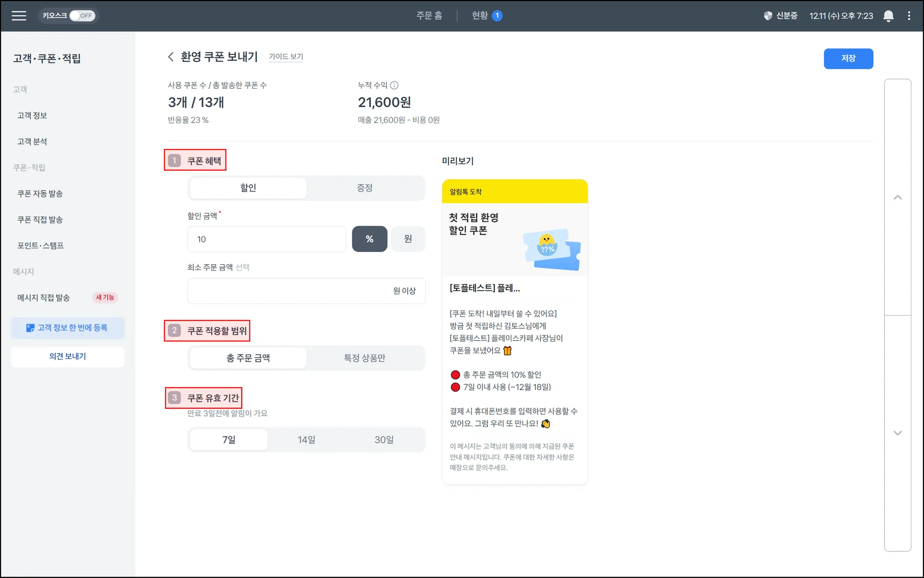Screen dimensions: 924x578
Task: Select the % discount unit toggle
Action: pyautogui.click(x=369, y=239)
